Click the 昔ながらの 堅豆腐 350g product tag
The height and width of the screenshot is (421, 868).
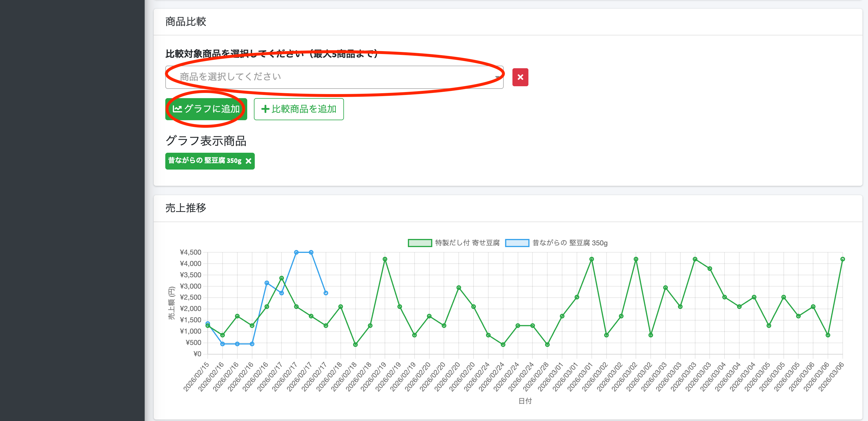(x=209, y=161)
